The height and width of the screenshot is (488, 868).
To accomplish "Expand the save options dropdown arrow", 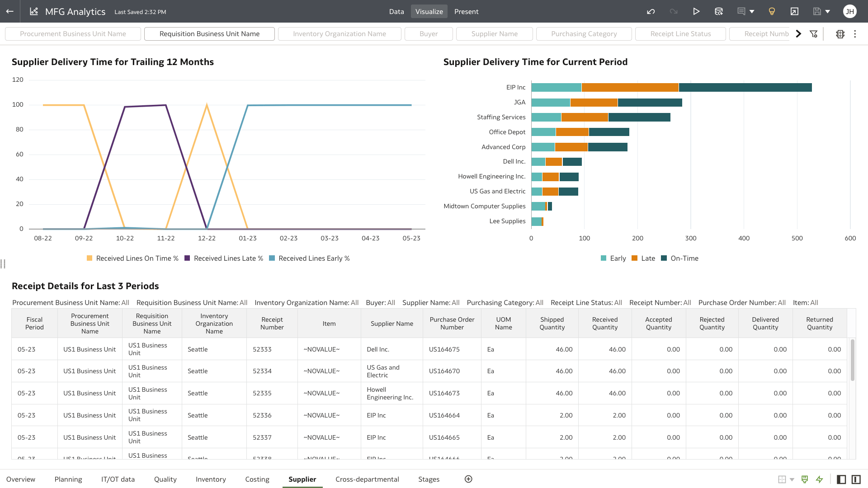I will pyautogui.click(x=828, y=11).
